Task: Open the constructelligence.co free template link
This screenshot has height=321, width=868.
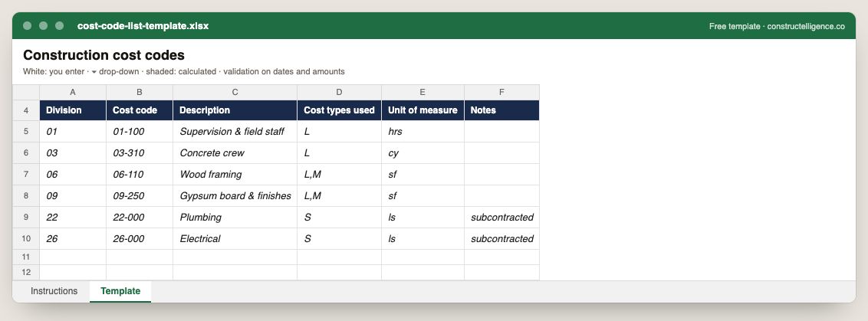Action: [777, 26]
